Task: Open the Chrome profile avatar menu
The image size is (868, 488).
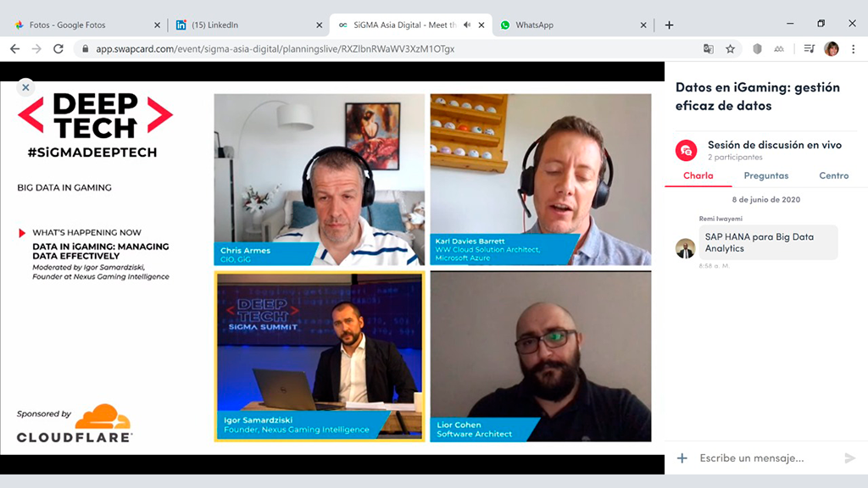Action: pyautogui.click(x=832, y=49)
